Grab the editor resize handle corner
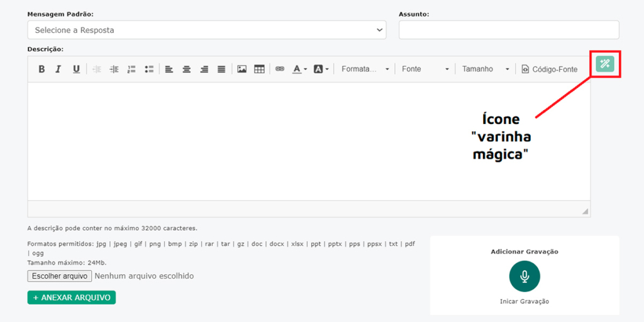Viewport: 644px width, 322px height. pos(585,211)
